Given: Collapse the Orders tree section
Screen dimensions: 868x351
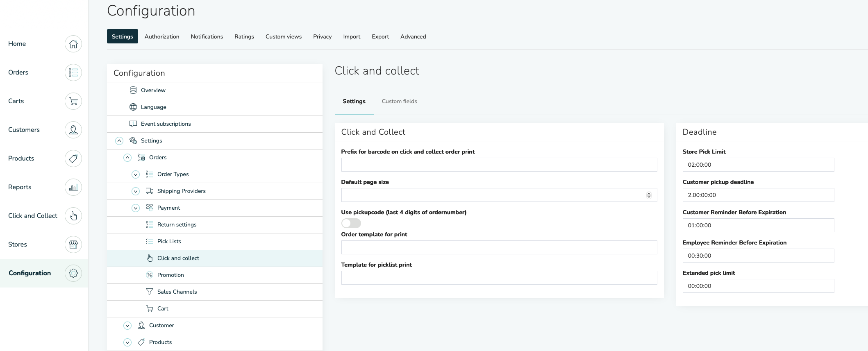Looking at the screenshot, I should [127, 158].
